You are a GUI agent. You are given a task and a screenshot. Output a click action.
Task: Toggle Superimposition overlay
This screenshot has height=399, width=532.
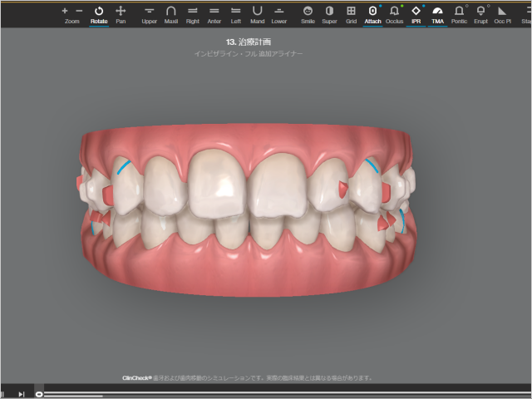[329, 13]
